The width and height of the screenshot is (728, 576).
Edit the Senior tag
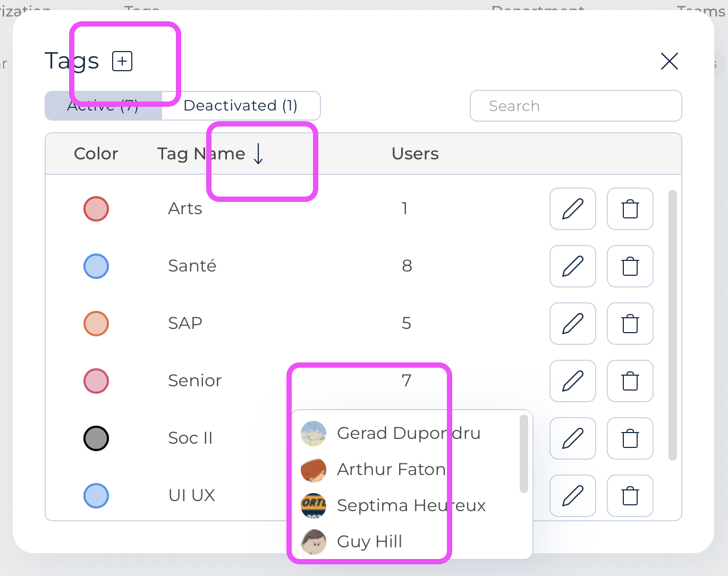pos(573,381)
